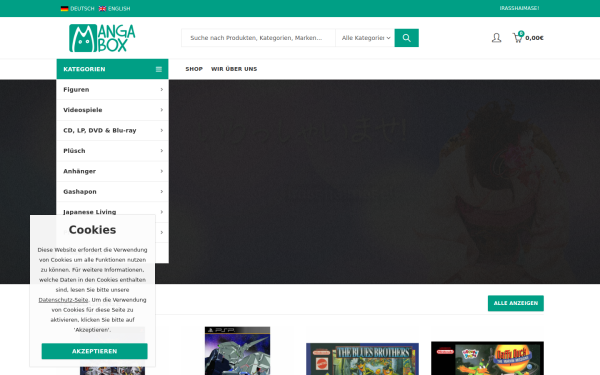Click the Irasshaimase text in top bar

point(519,8)
